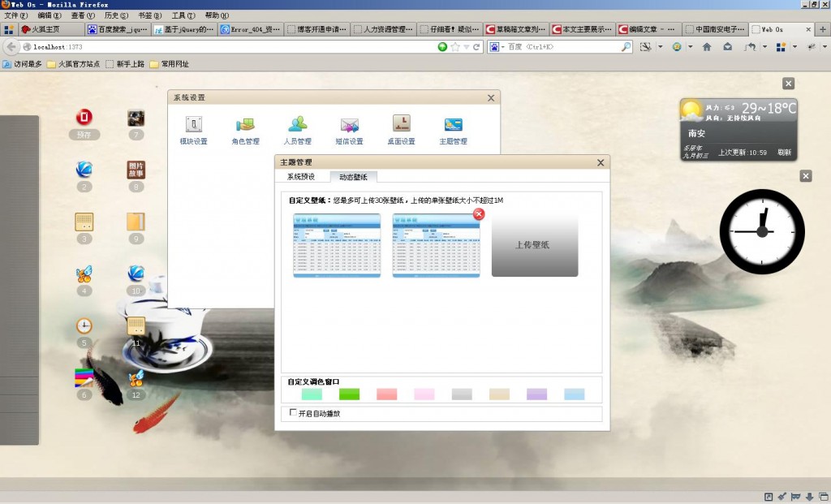Image resolution: width=831 pixels, height=504 pixels.
Task: Pick the light blue color swatch
Action: (575, 394)
